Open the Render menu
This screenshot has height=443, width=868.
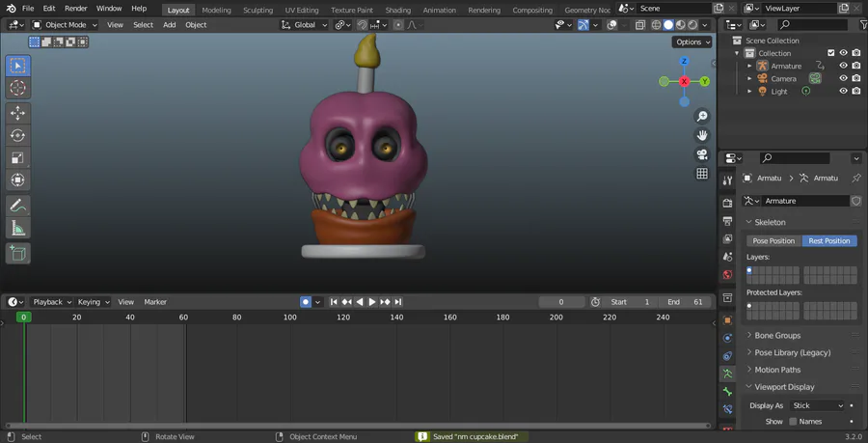(x=75, y=9)
